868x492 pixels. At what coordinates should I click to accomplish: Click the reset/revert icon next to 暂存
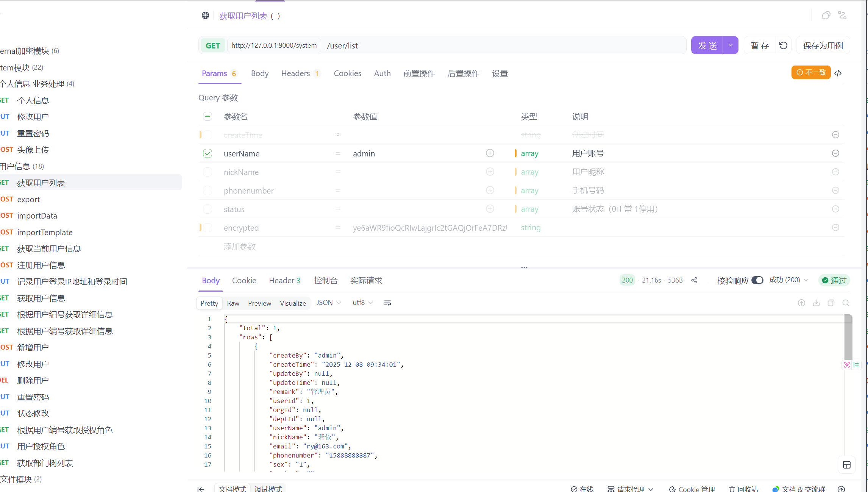[783, 45]
